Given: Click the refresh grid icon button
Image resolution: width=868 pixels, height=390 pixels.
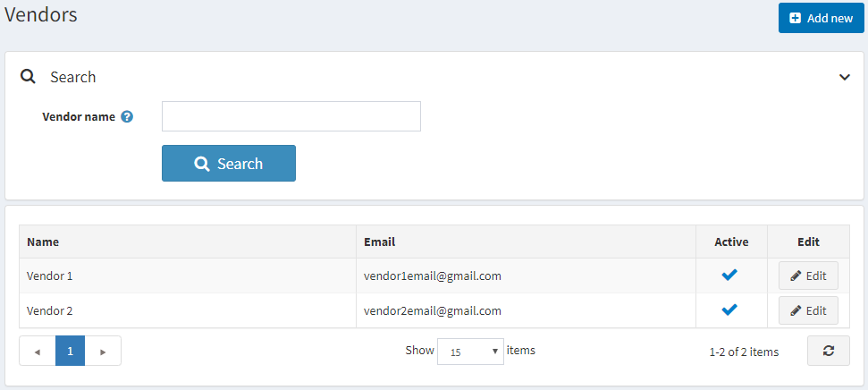Looking at the screenshot, I should coord(828,351).
